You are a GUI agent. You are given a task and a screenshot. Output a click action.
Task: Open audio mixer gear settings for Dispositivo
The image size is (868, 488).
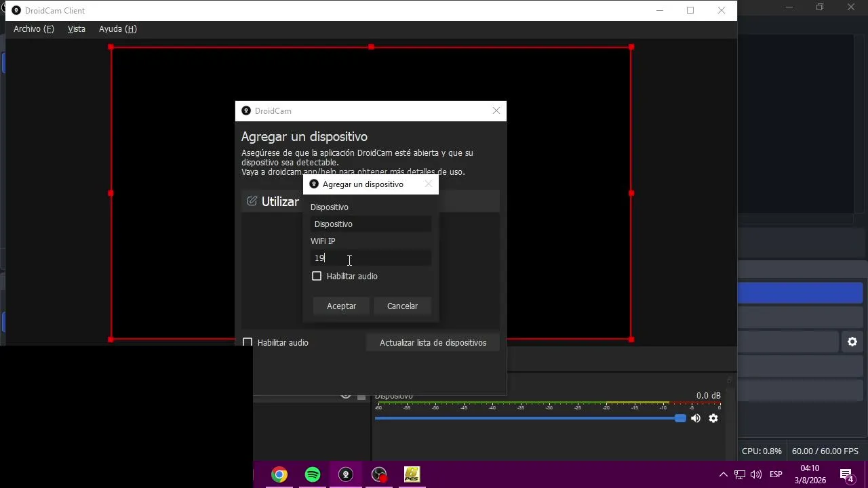click(713, 419)
